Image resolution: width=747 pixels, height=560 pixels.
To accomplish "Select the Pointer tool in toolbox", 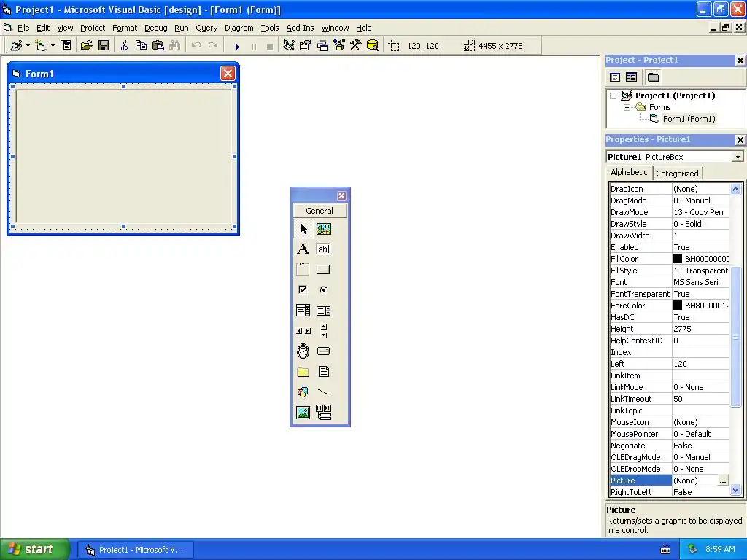I will point(303,229).
